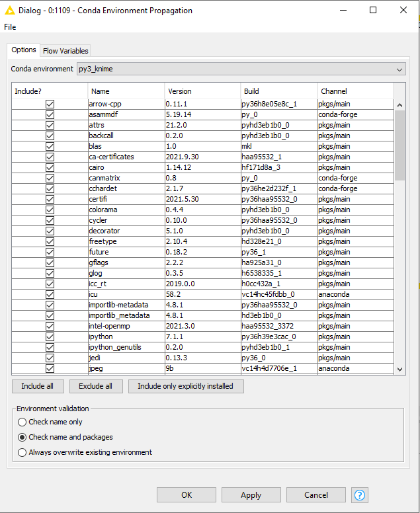Click the icc_rt version 2019.0.0 cell
The width and height of the screenshot is (420, 513).
point(202,284)
